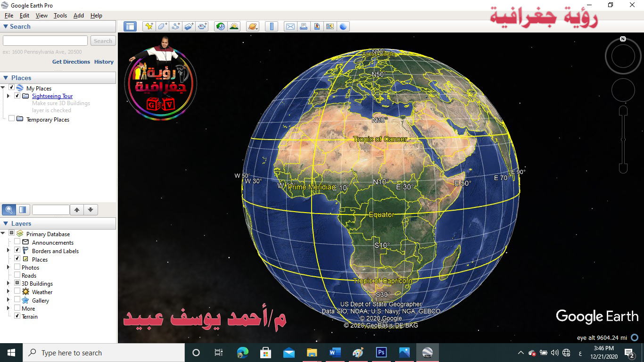Image resolution: width=644 pixels, height=362 pixels.
Task: Expand the Borders and Labels node
Action: pyautogui.click(x=8, y=251)
